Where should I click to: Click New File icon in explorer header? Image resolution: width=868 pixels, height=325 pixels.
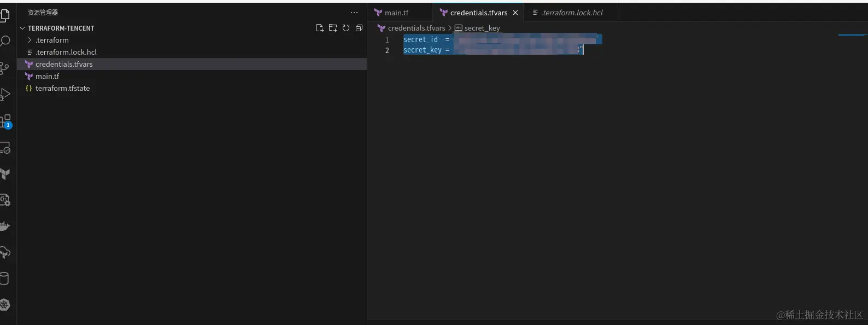click(320, 28)
